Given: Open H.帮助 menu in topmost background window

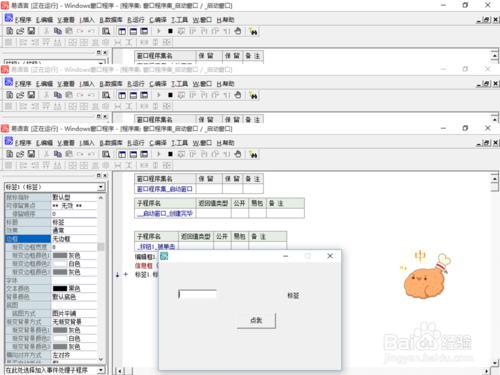Looking at the screenshot, I should pyautogui.click(x=225, y=20).
